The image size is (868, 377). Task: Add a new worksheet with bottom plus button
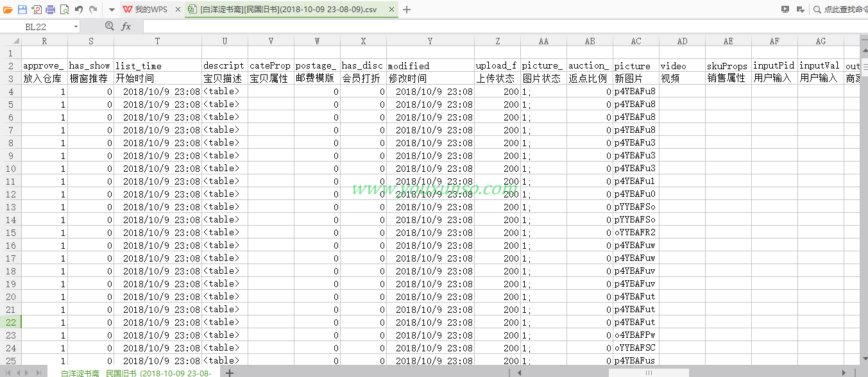230,373
